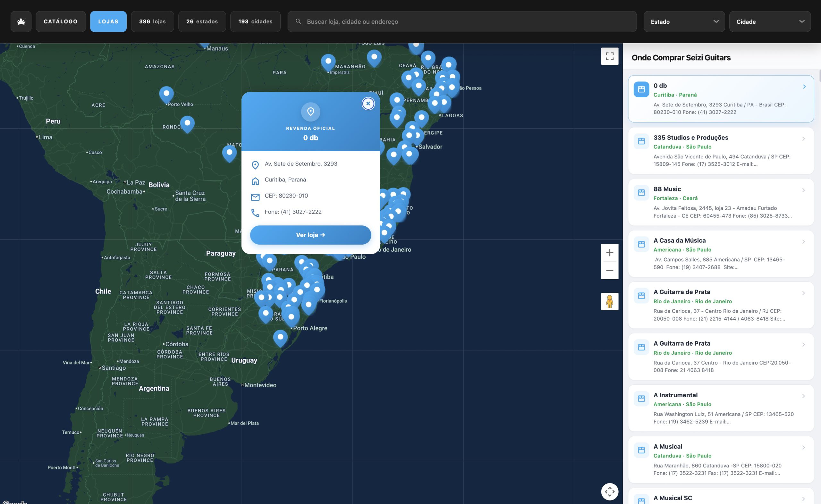The image size is (821, 504).
Task: Zoom in on the map
Action: click(x=609, y=253)
